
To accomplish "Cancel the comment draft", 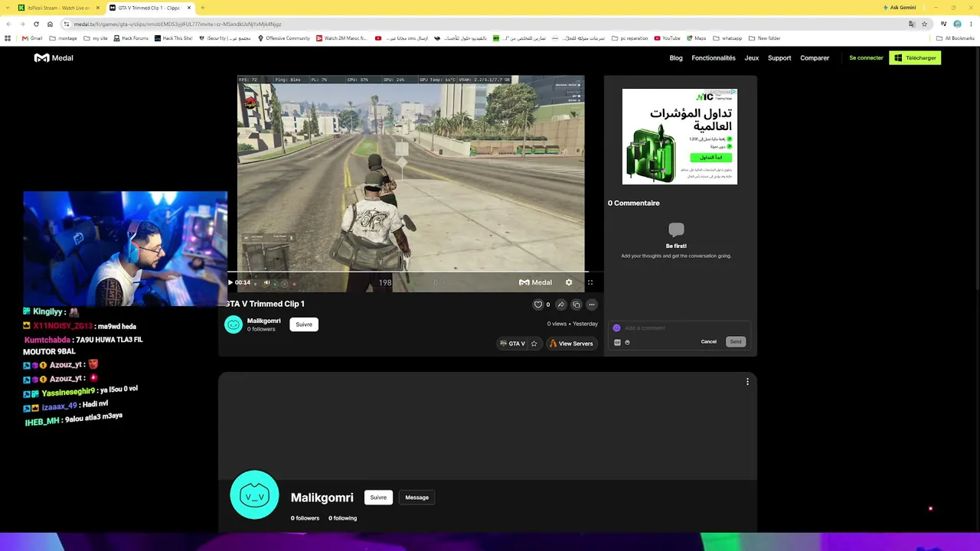I will [709, 341].
